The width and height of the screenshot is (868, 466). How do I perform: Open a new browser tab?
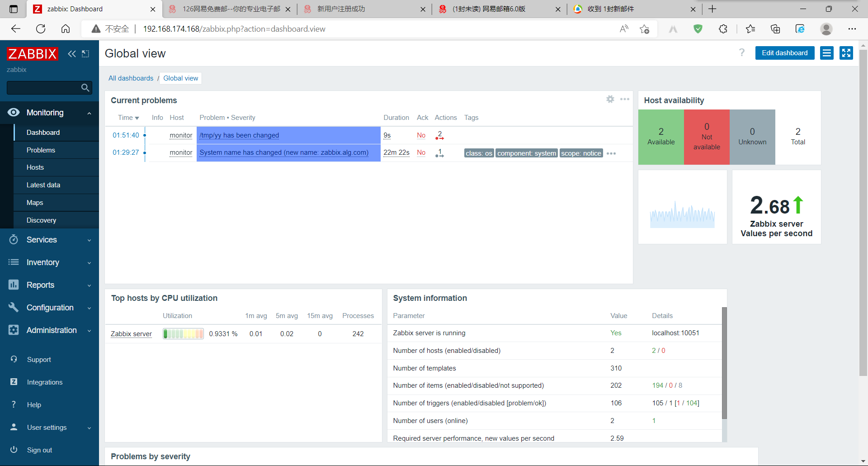pos(712,9)
